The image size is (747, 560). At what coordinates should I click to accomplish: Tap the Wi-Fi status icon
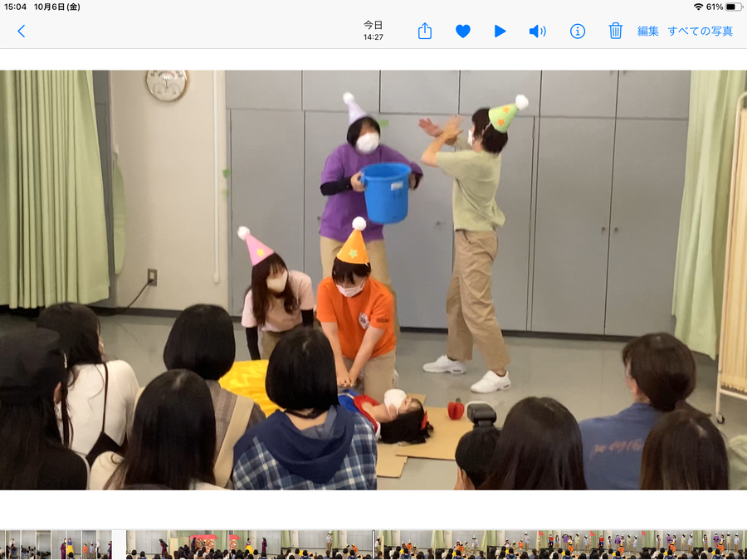698,7
